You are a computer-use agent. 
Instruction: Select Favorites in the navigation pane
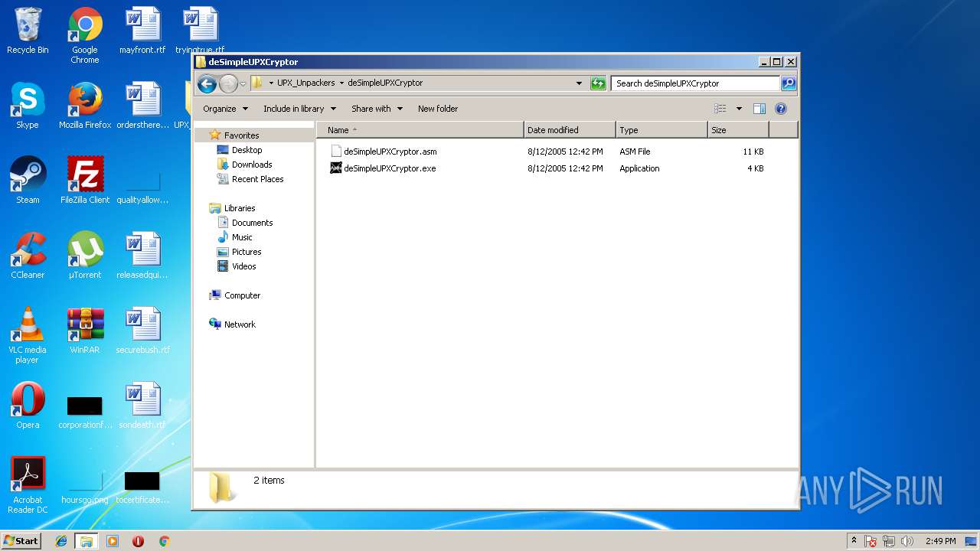tap(241, 135)
